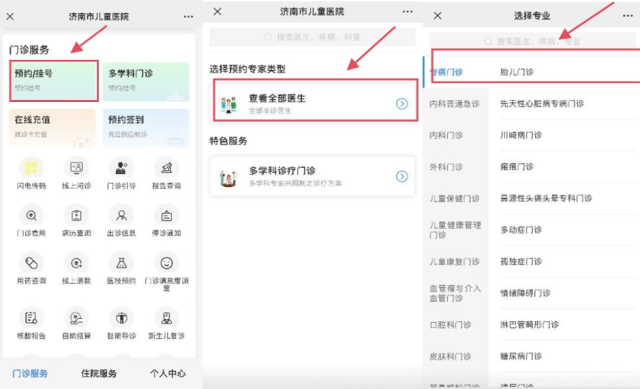Open the 门诊费用 outpatient fees icon

coord(31,216)
